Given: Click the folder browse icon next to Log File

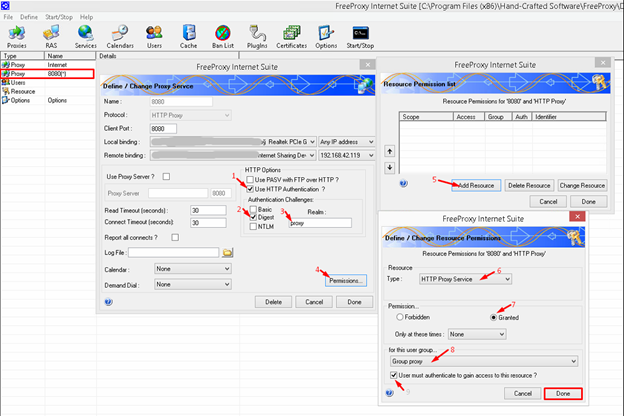Looking at the screenshot, I should (227, 252).
